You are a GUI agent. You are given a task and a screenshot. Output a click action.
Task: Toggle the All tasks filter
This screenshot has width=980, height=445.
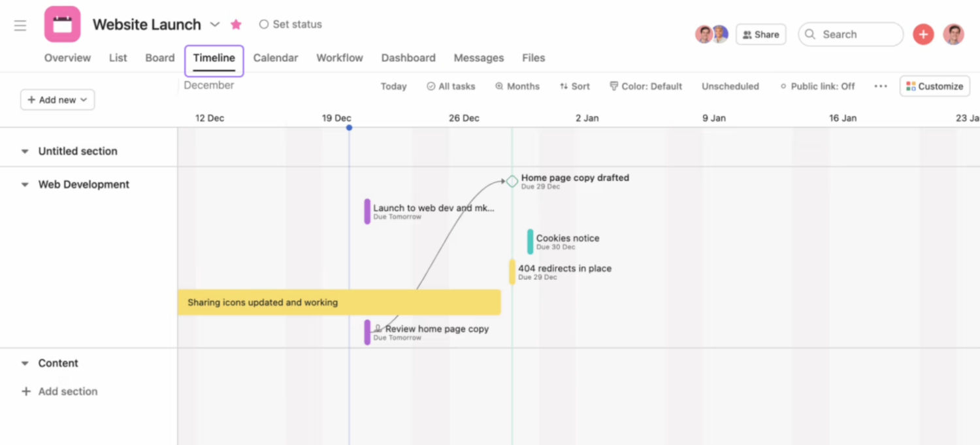tap(450, 86)
